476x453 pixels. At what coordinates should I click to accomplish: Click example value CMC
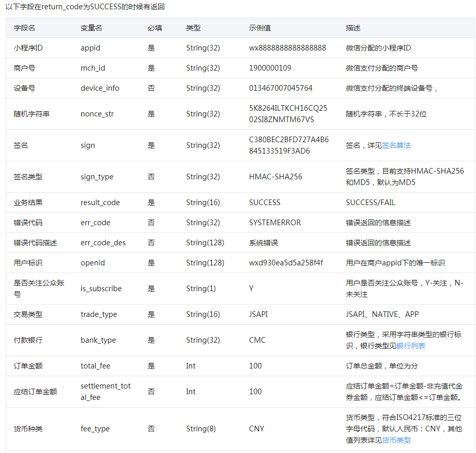click(x=257, y=340)
